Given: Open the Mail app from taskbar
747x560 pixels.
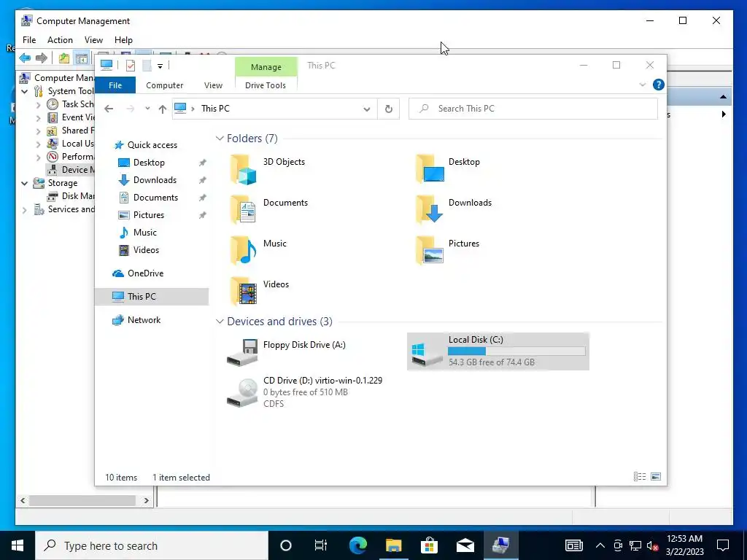Looking at the screenshot, I should tap(465, 545).
